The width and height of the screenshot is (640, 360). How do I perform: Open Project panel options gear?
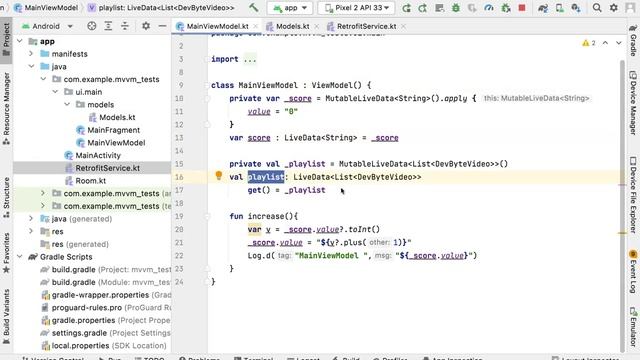click(x=146, y=26)
